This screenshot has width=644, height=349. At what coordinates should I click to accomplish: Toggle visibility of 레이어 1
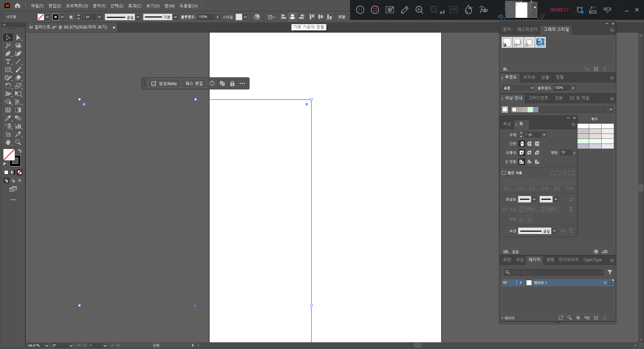coord(505,283)
